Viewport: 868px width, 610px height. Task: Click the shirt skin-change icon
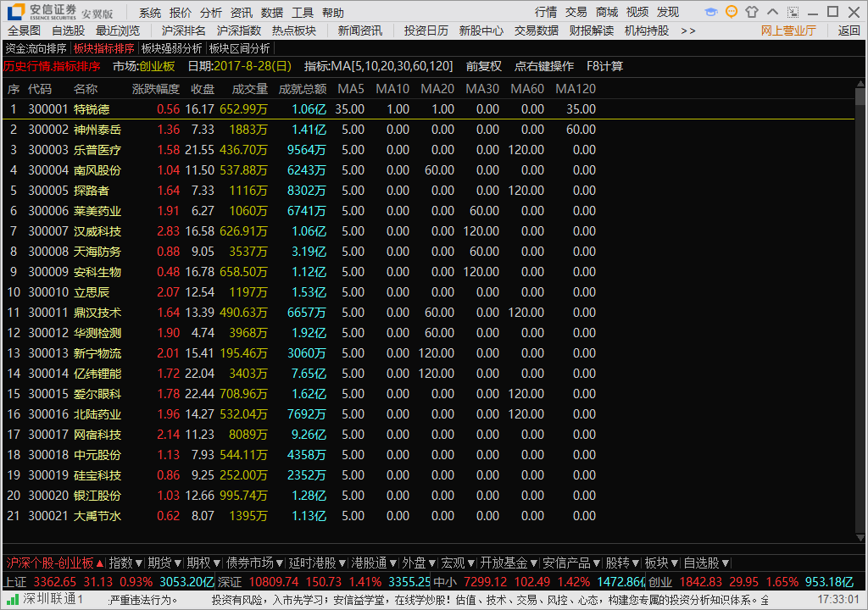tap(752, 12)
